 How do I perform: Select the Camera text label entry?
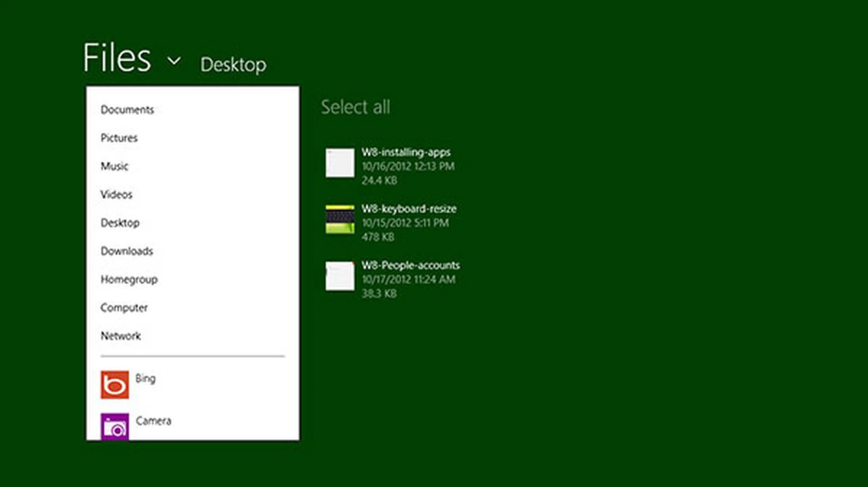153,421
